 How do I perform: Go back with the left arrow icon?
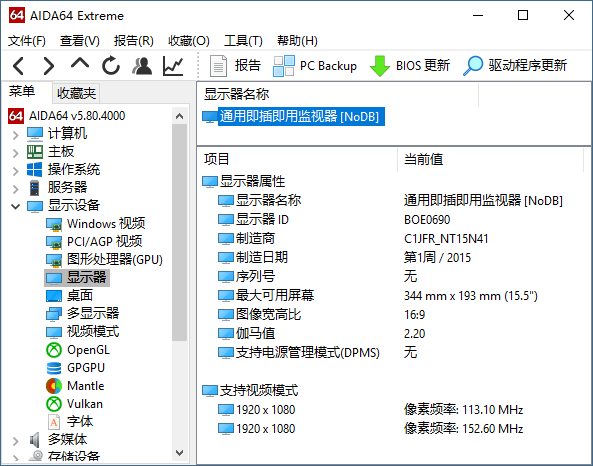point(18,66)
